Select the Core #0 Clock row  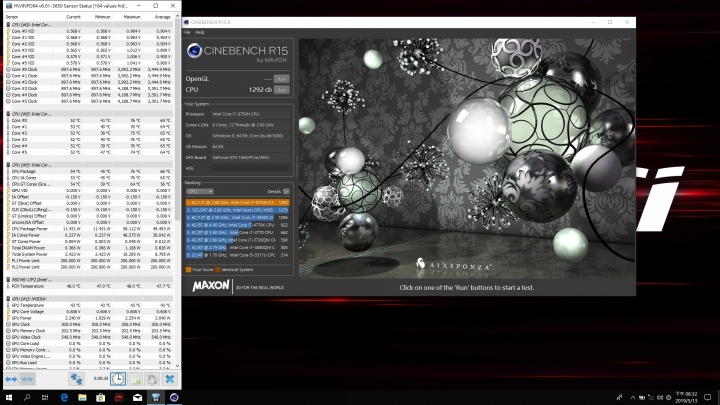click(89, 69)
